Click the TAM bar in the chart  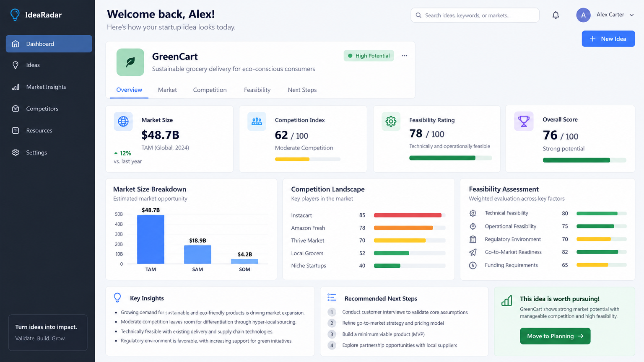pos(151,239)
